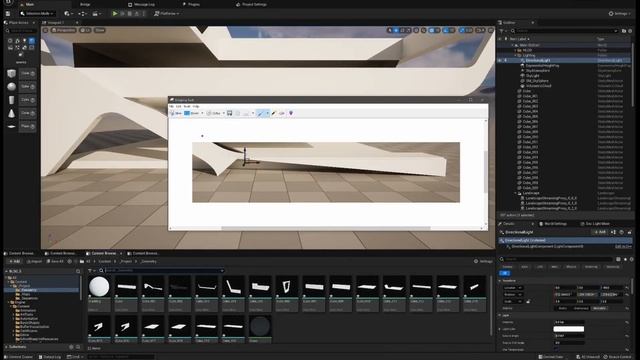Switch to the Plugins tab
Image resolution: width=640 pixels, height=360 pixels.
(191, 4)
